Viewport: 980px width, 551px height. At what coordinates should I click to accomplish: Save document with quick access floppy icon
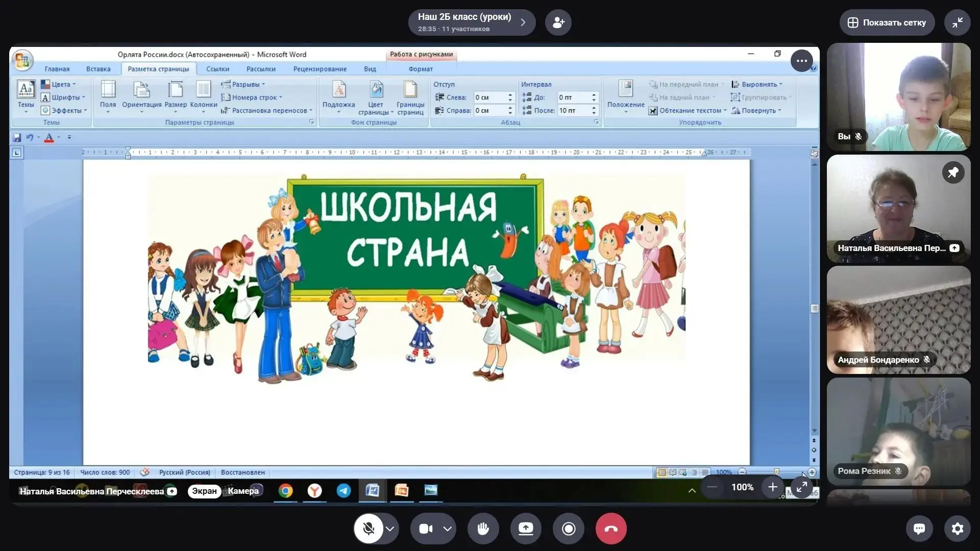point(17,137)
